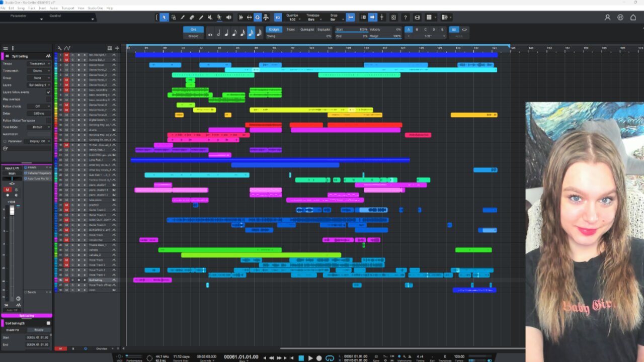This screenshot has width=644, height=362.
Task: Toggle the IQ input quantize button
Action: [278, 18]
